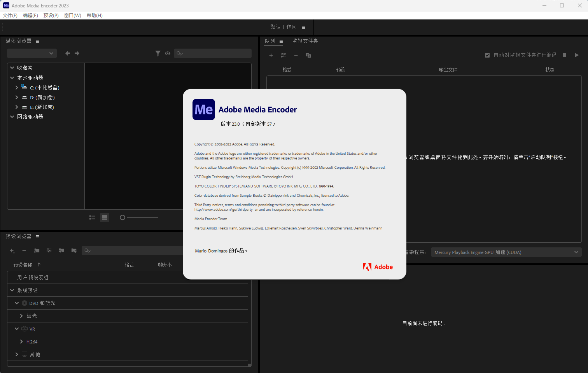Click the remove source minus icon in queue

click(296, 55)
